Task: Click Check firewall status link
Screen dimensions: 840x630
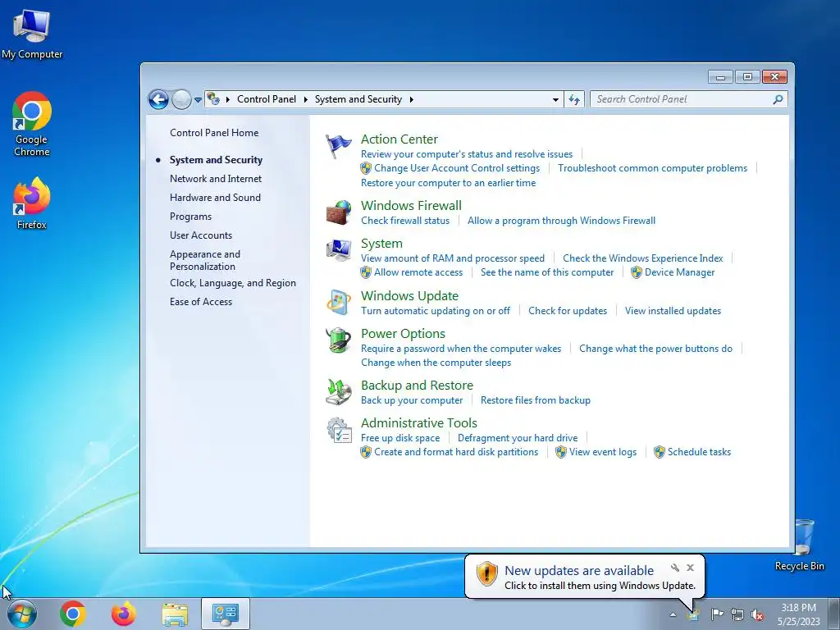Action: (x=405, y=221)
